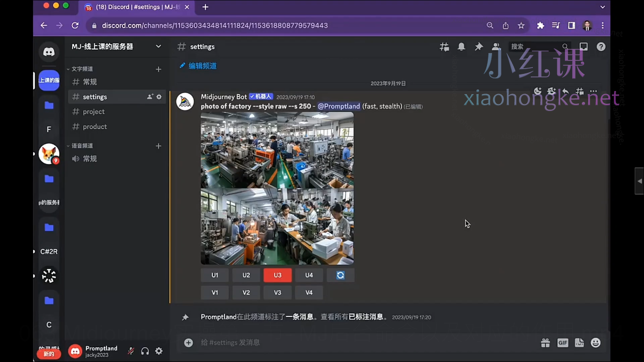Image resolution: width=644 pixels, height=362 pixels.
Task: Select the C#2R server icon
Action: click(49, 251)
